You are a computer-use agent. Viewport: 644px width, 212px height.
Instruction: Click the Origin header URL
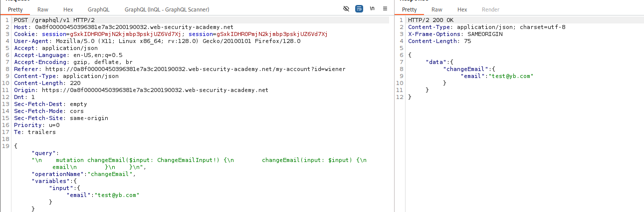click(155, 90)
